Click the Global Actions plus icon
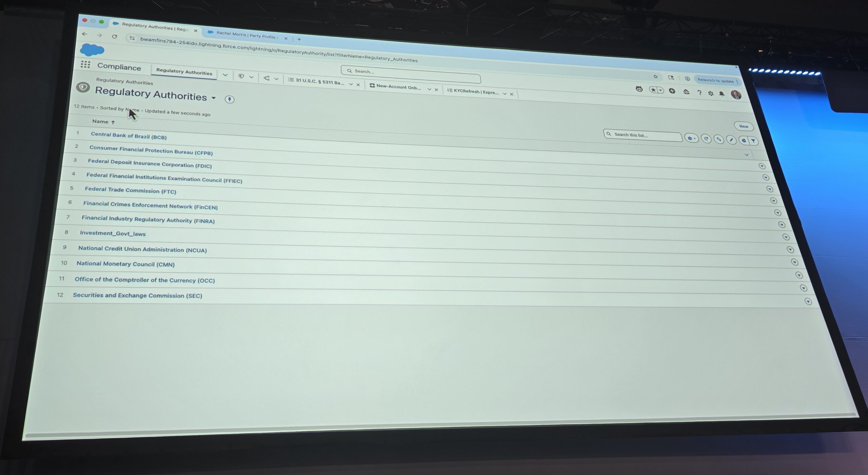868x475 pixels. [x=672, y=91]
